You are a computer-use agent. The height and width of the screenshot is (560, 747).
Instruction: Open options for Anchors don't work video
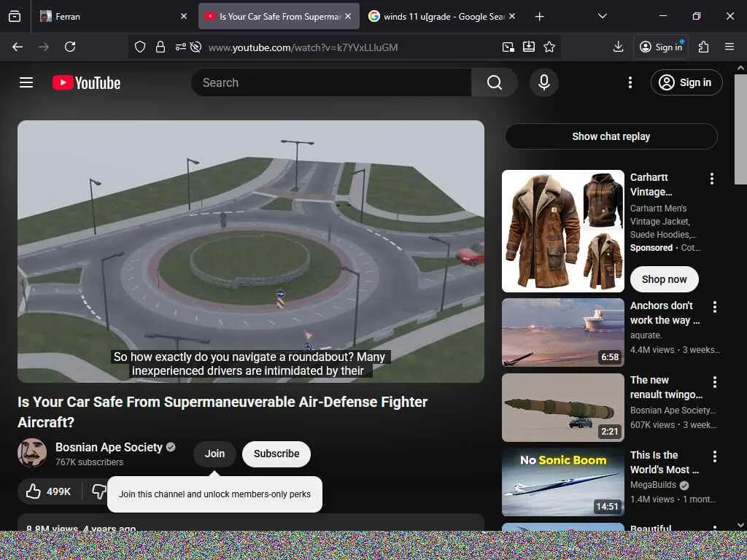coord(715,307)
